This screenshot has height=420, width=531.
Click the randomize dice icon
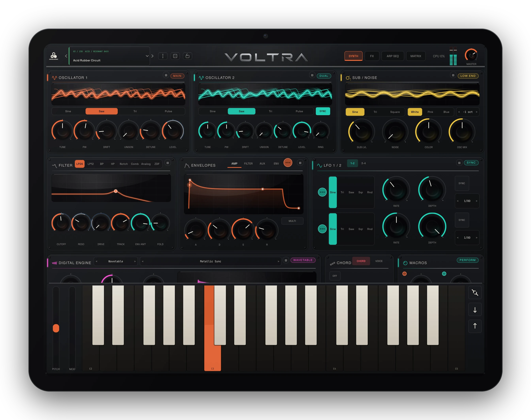(175, 56)
